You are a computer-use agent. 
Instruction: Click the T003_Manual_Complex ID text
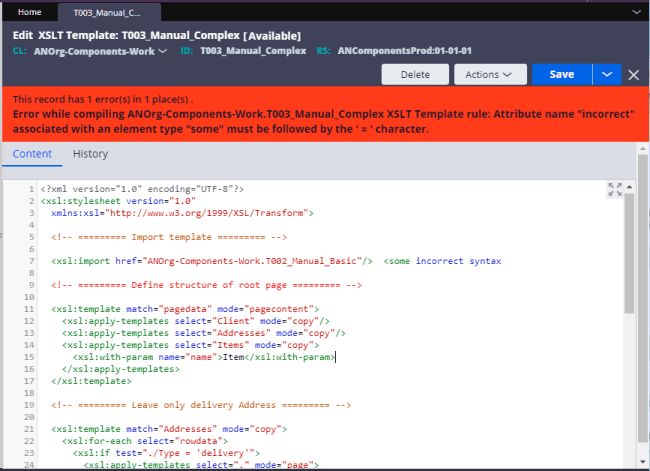pos(253,51)
